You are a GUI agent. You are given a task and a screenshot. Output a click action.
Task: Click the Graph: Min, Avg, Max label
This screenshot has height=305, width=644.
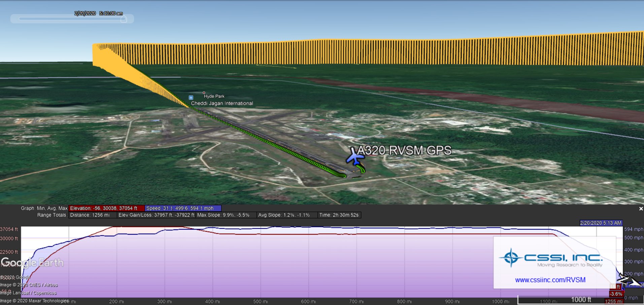(44, 208)
